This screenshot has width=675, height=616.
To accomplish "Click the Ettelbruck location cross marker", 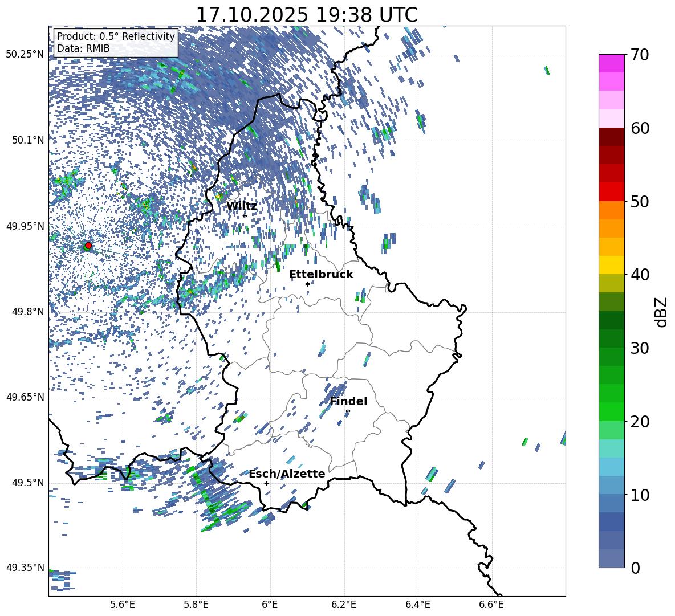I will [x=307, y=284].
